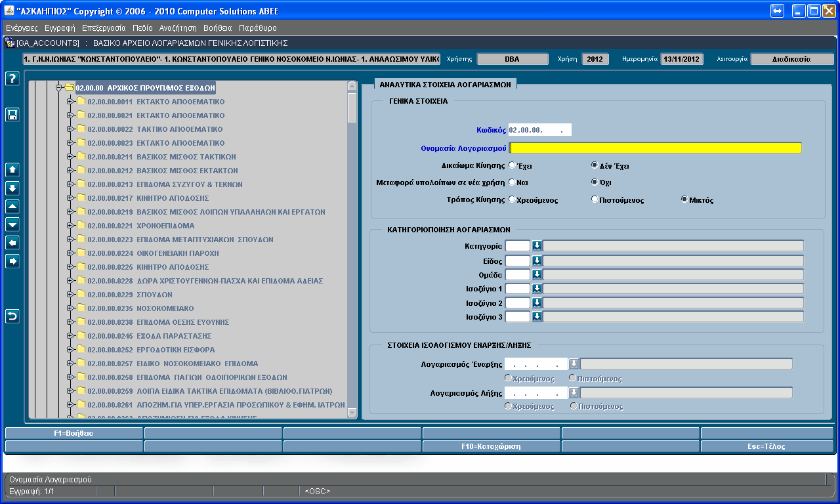Click the folder icon of 02.00.00.0229 ΣΠΟΥΔΩΝ

click(81, 295)
